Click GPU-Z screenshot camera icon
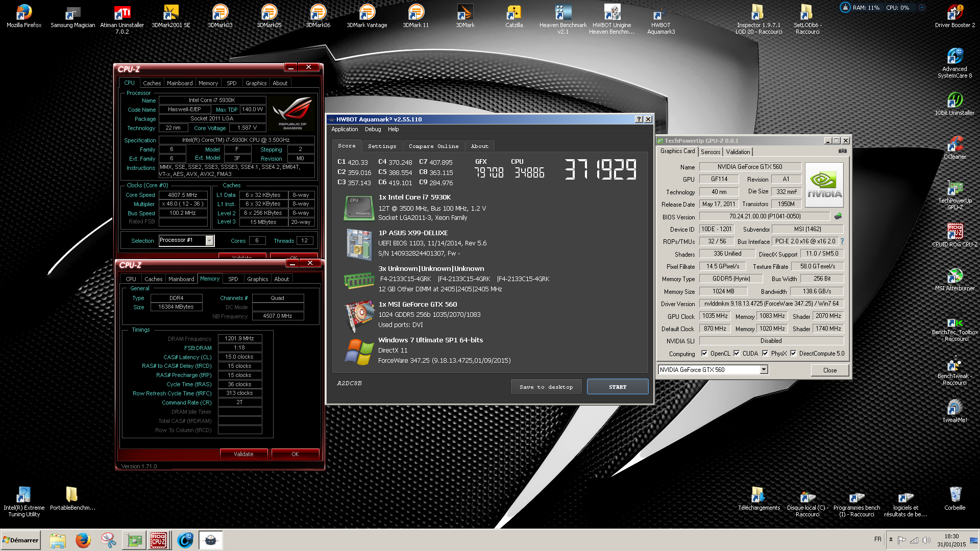The image size is (980, 551). pos(843,151)
